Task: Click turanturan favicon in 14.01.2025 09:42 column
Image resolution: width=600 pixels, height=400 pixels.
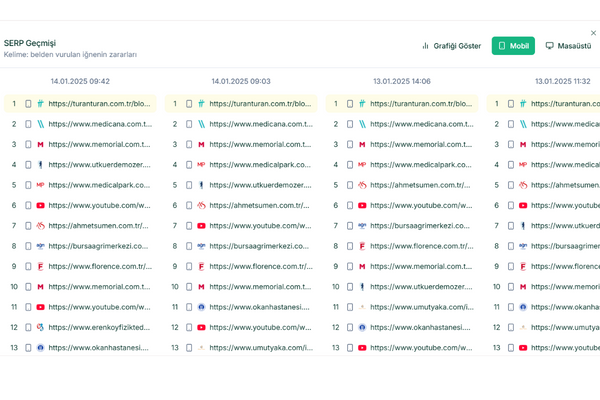Action: (x=40, y=104)
